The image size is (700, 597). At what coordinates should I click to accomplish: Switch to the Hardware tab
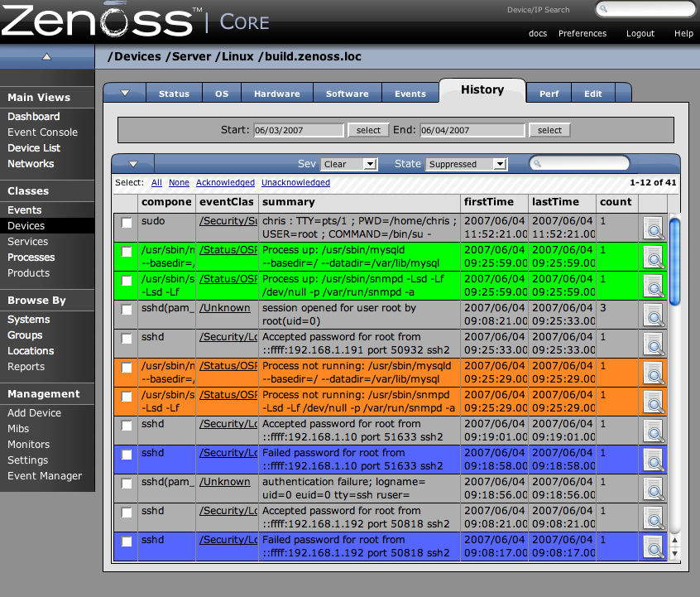click(x=277, y=94)
